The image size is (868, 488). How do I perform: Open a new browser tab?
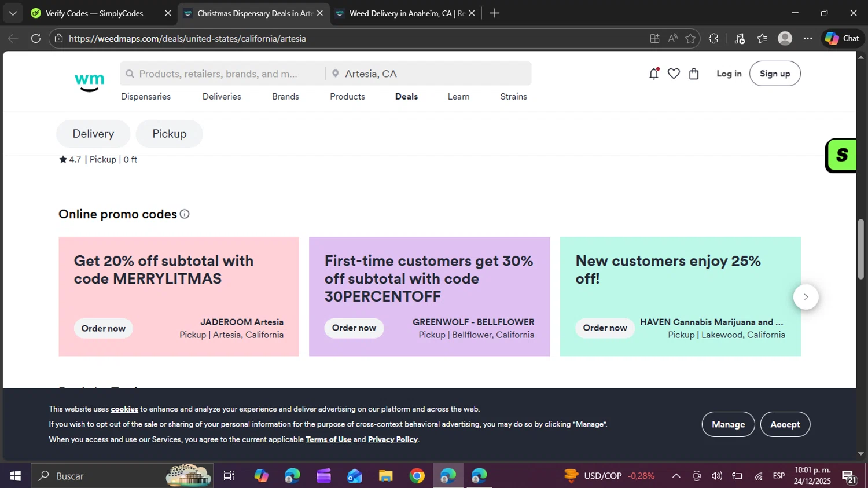pyautogui.click(x=494, y=13)
